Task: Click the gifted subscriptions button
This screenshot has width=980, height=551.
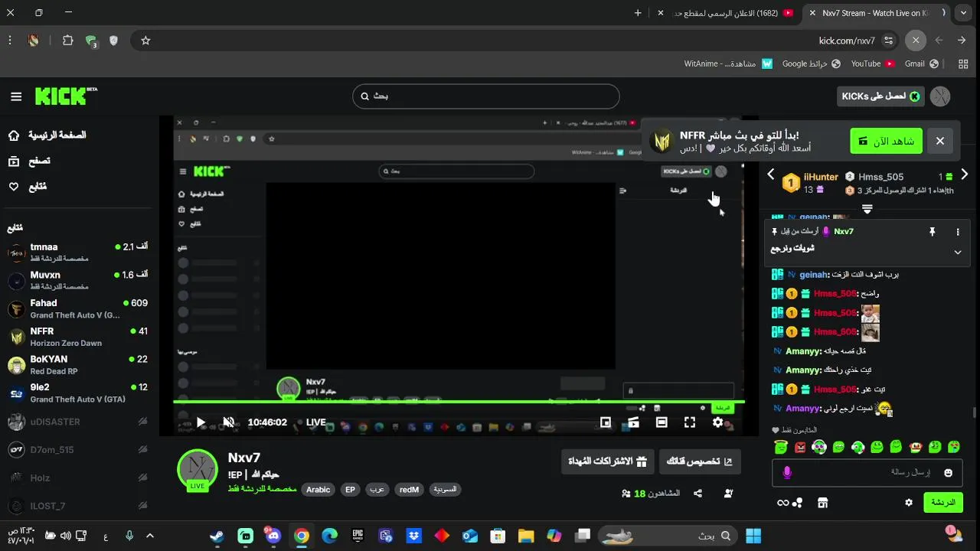Action: (607, 461)
